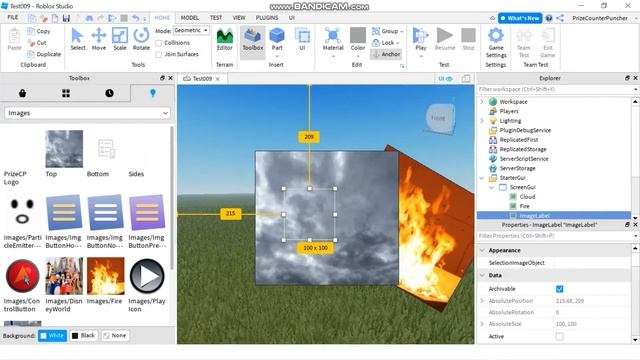Select Fire in Explorer
Image resolution: width=640 pixels, height=360 pixels.
524,206
